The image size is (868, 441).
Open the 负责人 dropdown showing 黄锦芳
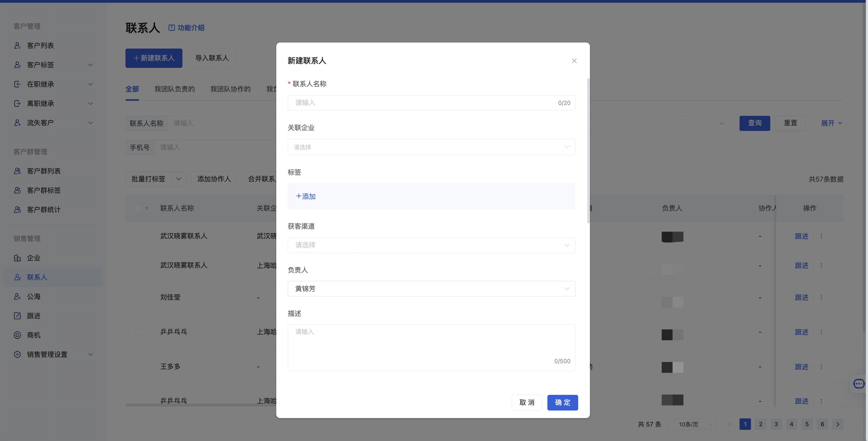point(431,289)
